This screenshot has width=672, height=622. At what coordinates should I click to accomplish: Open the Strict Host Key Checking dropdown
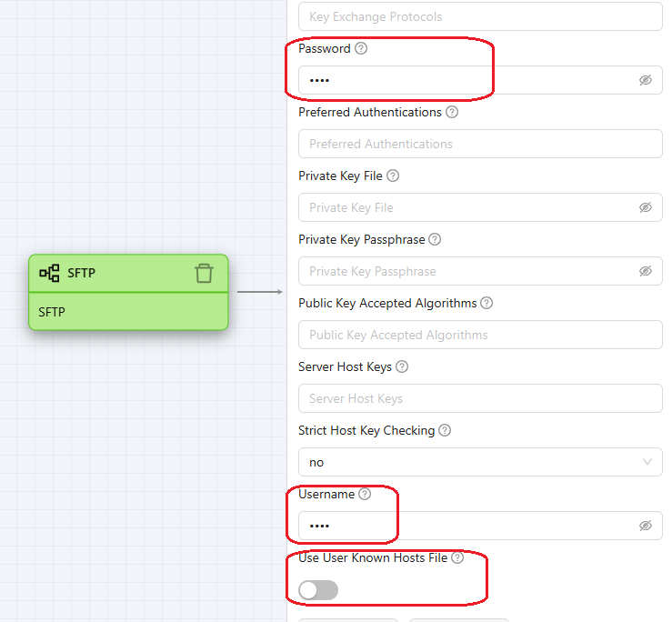[480, 462]
